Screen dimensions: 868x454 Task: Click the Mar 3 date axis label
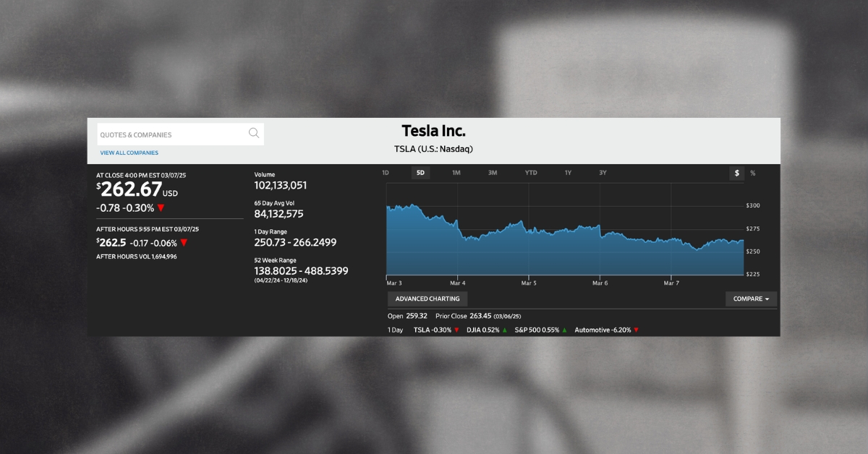(x=394, y=283)
